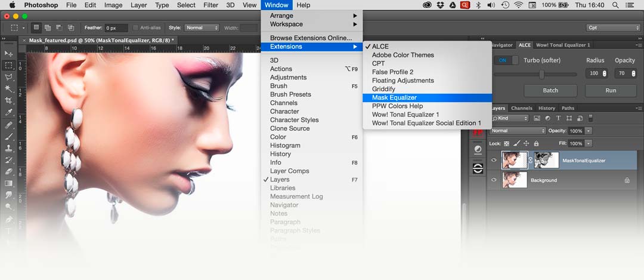Filter layers by type layers icon
This screenshot has width=644, height=280.
point(558,118)
